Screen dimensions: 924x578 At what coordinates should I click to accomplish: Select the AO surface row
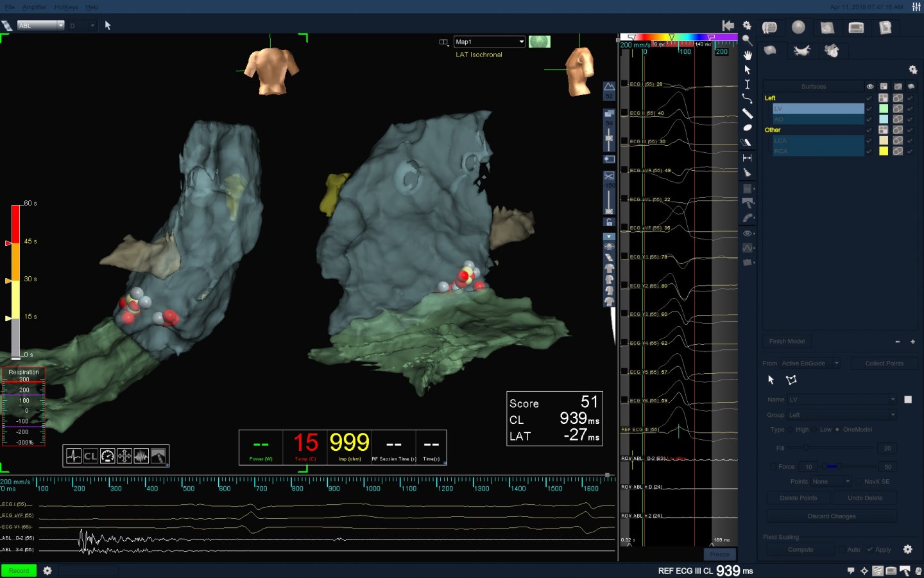pyautogui.click(x=817, y=119)
